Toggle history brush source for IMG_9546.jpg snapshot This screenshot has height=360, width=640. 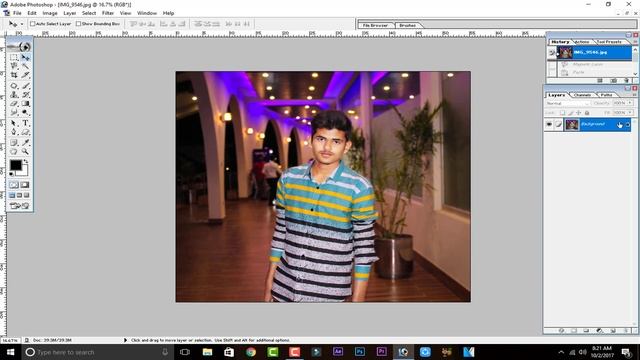[551, 52]
